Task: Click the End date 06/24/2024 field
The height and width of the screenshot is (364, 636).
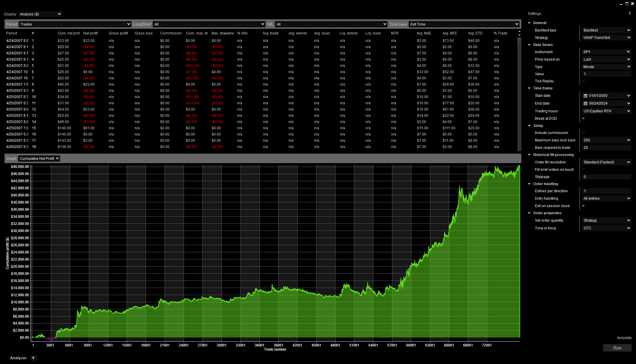Action: (606, 103)
